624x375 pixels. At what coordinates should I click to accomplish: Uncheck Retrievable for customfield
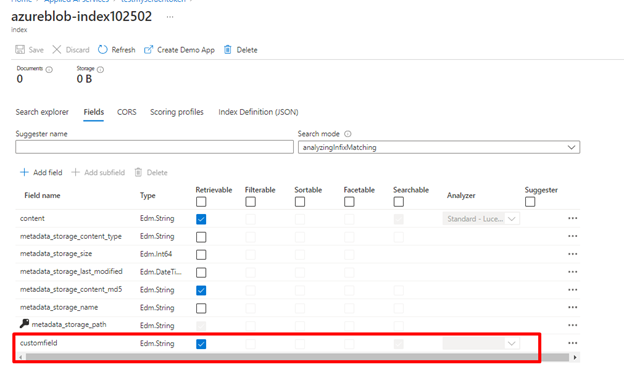pos(201,344)
